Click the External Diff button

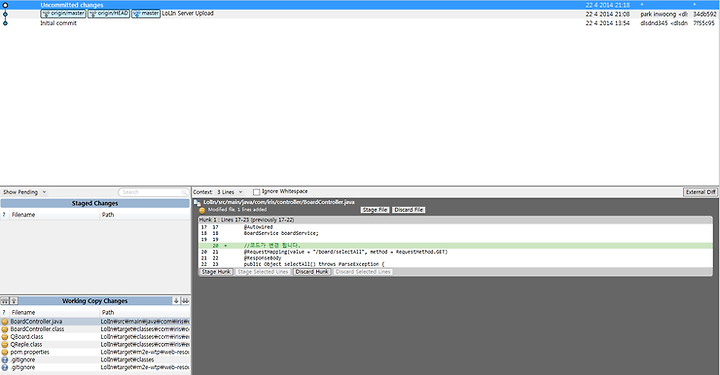point(700,192)
